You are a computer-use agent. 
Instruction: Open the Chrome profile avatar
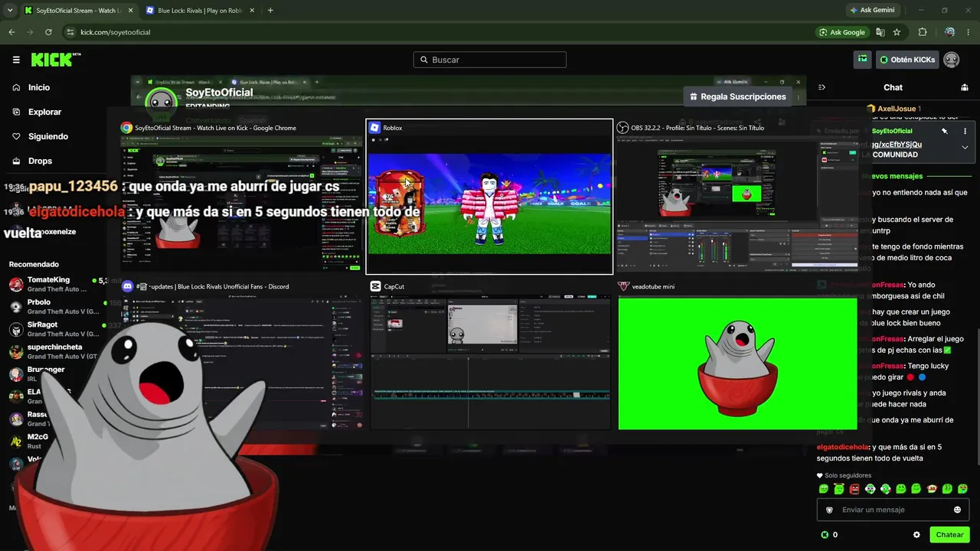(949, 32)
